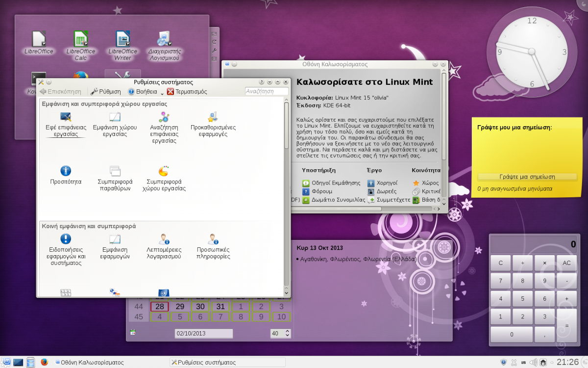Open Ειδοποιήσεις εφαρμογών και συστήματος module

point(66,250)
